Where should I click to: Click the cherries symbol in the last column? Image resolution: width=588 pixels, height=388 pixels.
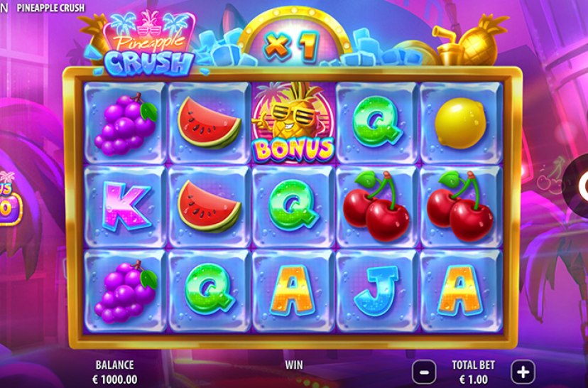(460, 205)
